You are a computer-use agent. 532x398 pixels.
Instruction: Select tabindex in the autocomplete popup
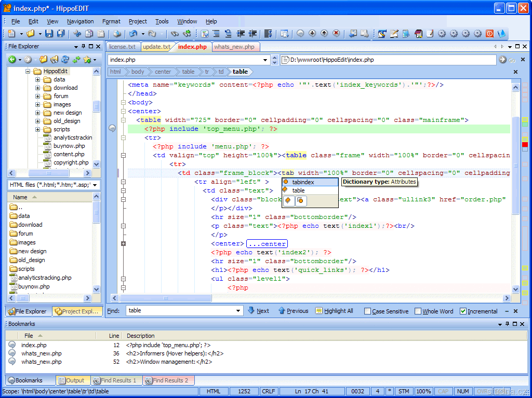303,182
